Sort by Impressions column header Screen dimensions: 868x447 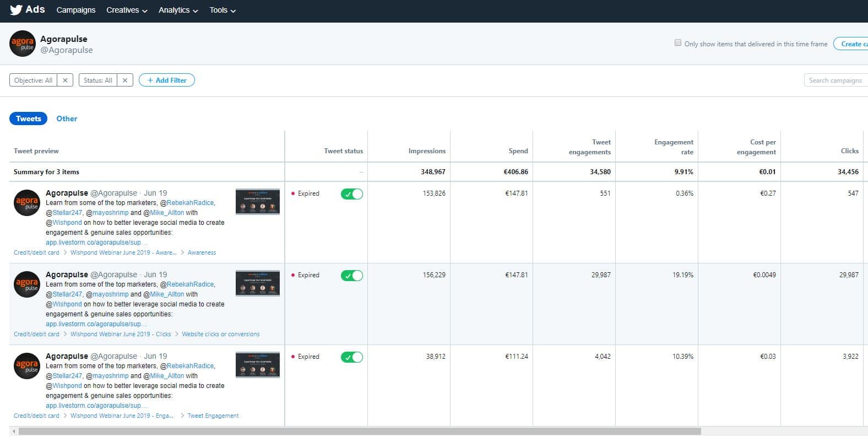point(427,150)
